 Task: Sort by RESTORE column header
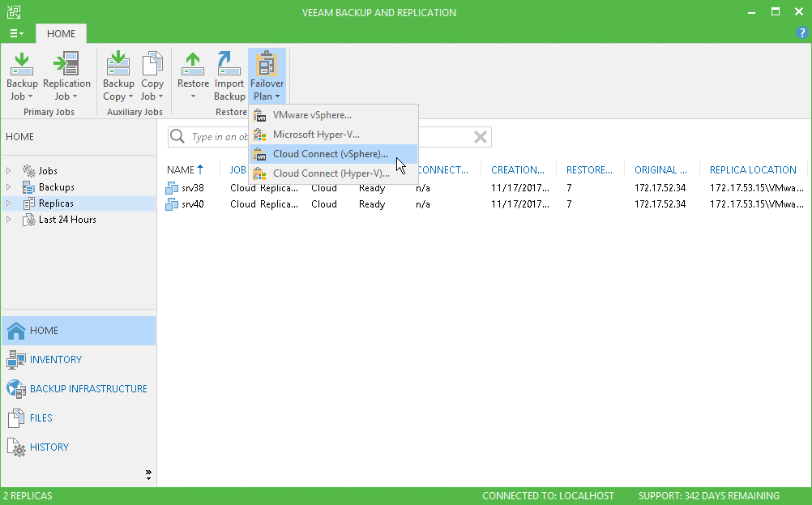coord(590,170)
